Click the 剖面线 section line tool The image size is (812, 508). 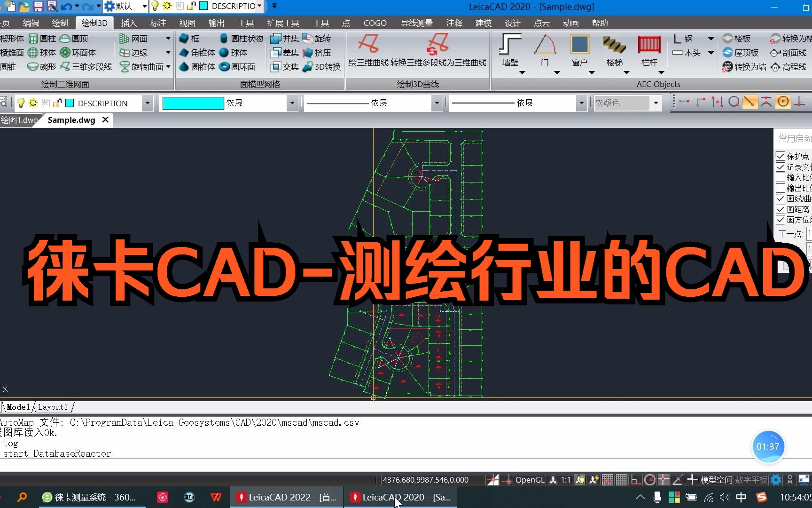(789, 53)
